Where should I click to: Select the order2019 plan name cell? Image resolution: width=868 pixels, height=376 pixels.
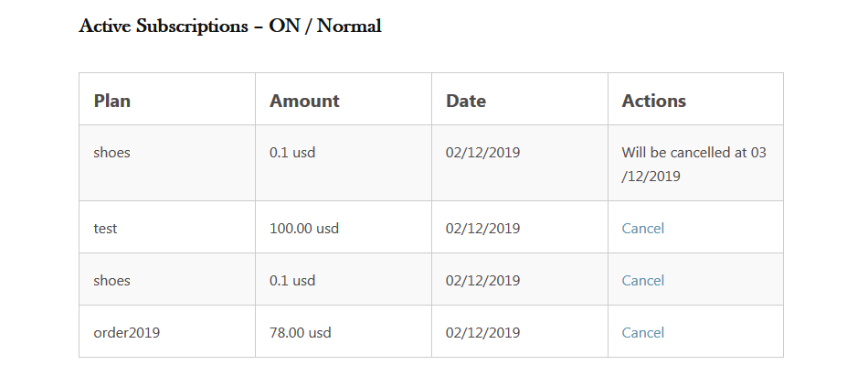point(127,332)
